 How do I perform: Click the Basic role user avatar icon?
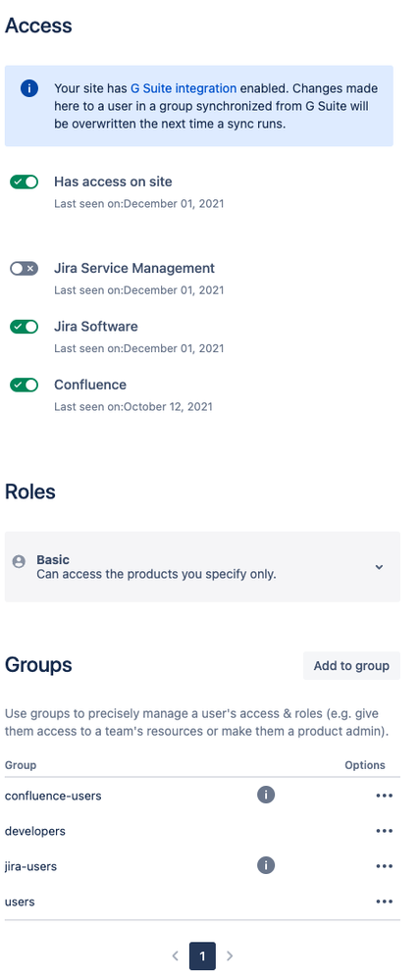click(x=20, y=561)
